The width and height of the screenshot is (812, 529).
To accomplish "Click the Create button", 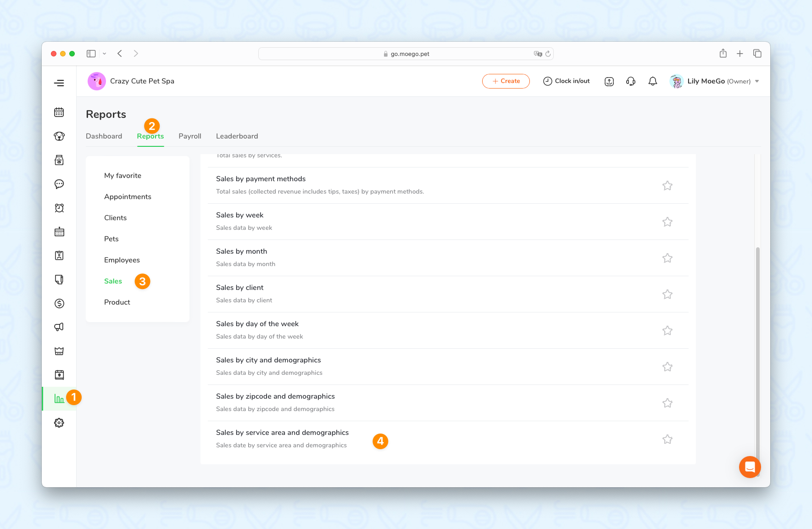I will click(506, 81).
